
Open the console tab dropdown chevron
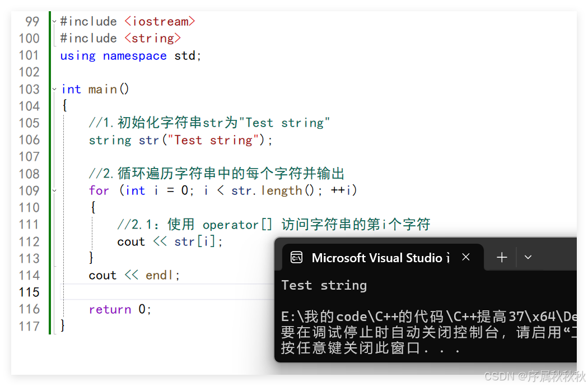pyautogui.click(x=528, y=257)
